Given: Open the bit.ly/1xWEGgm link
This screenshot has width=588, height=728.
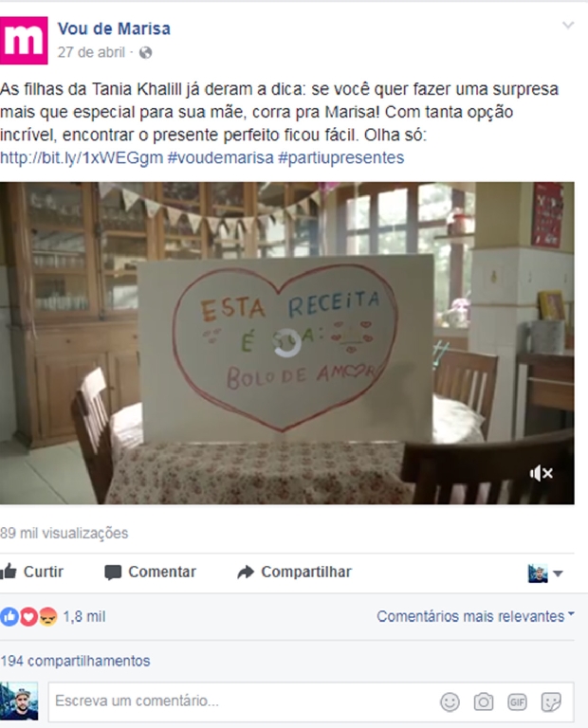Looking at the screenshot, I should pos(82,158).
